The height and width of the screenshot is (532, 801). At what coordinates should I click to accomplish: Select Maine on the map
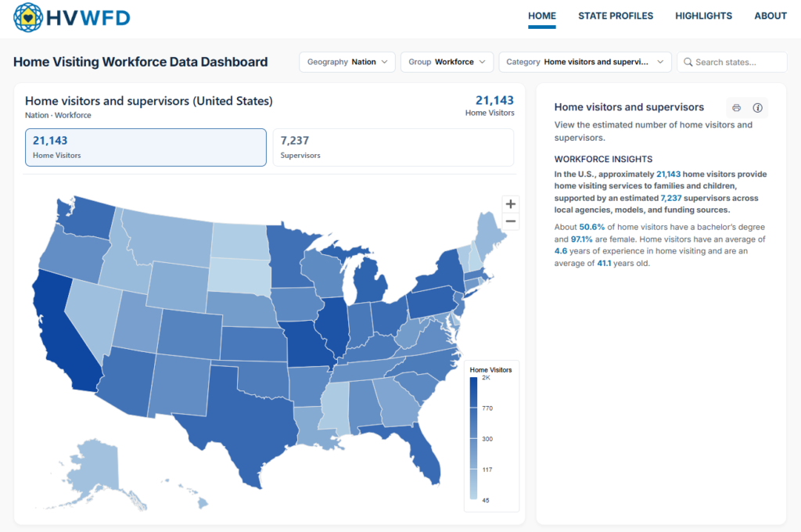click(490, 234)
